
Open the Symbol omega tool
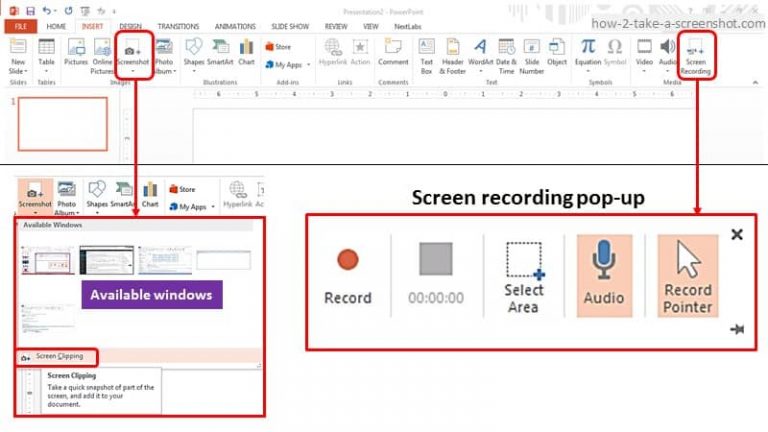[615, 52]
